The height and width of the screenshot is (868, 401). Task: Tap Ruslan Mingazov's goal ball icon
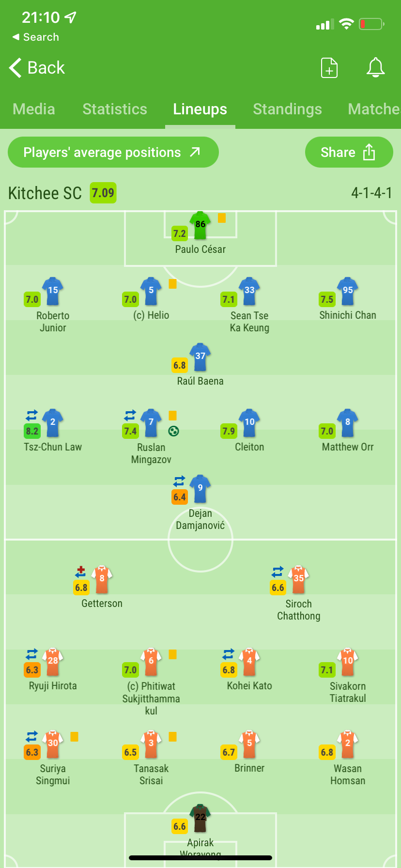pyautogui.click(x=173, y=431)
